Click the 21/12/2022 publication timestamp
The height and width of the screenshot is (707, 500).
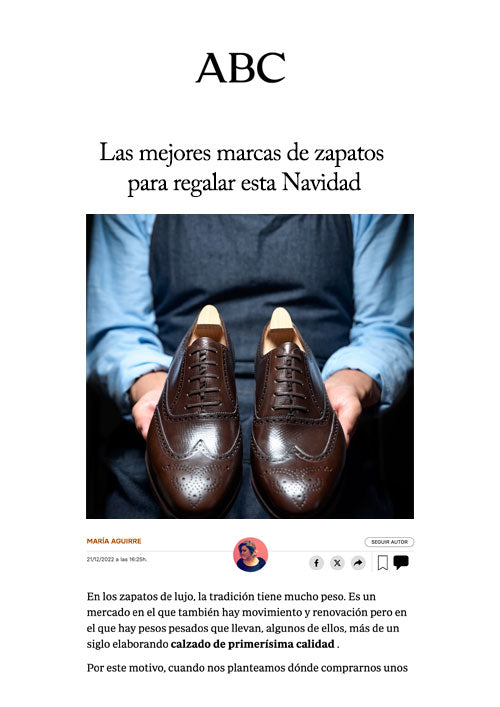pyautogui.click(x=117, y=560)
